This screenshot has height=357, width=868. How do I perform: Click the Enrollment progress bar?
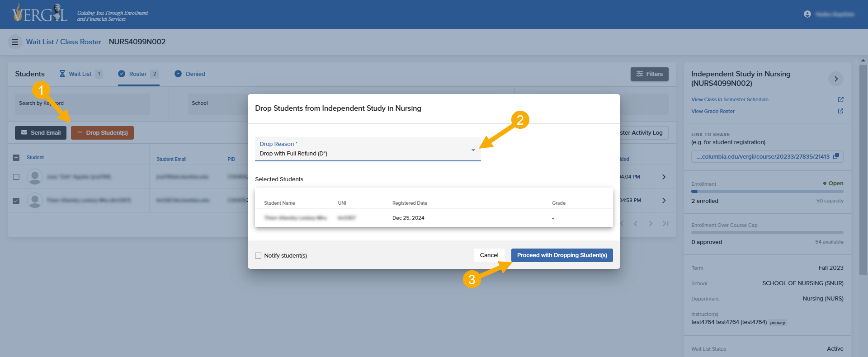767,192
